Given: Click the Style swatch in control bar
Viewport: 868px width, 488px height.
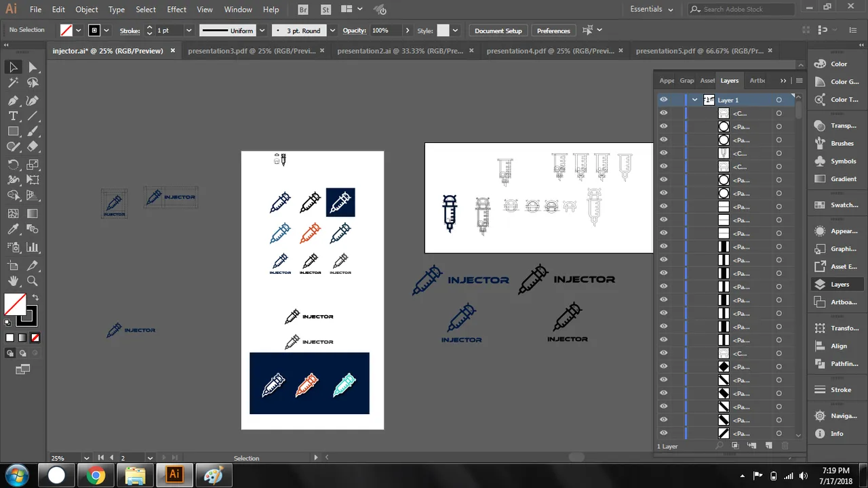Looking at the screenshot, I should [443, 30].
